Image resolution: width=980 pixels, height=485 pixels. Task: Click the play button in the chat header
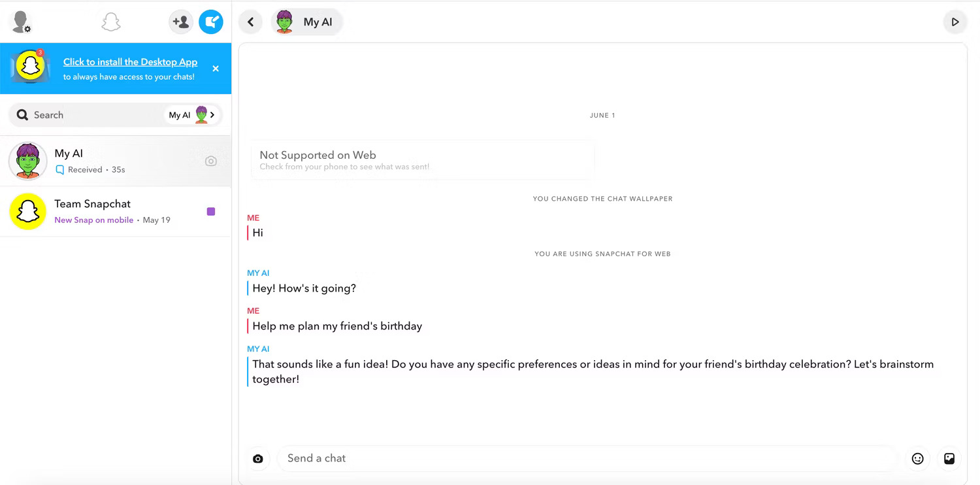955,22
